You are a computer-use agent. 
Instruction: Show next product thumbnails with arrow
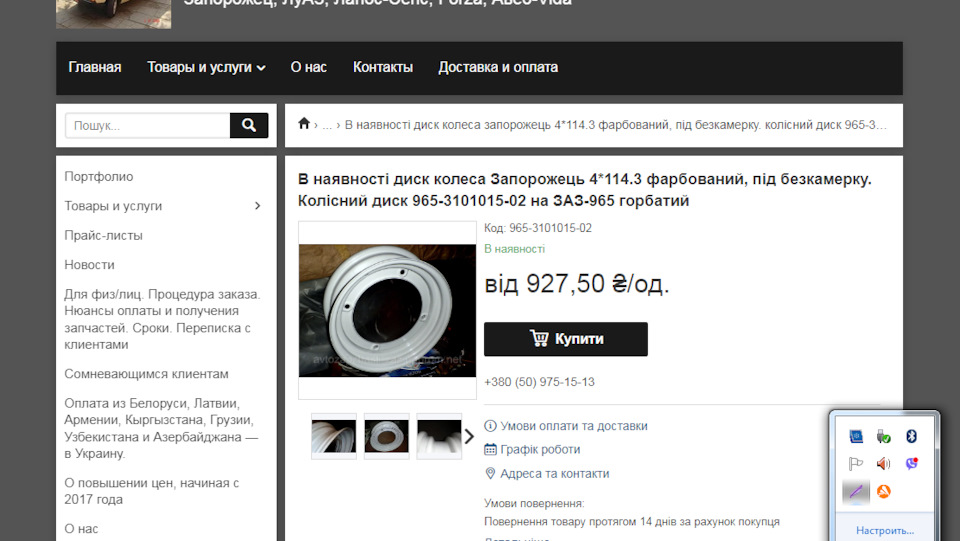[469, 436]
